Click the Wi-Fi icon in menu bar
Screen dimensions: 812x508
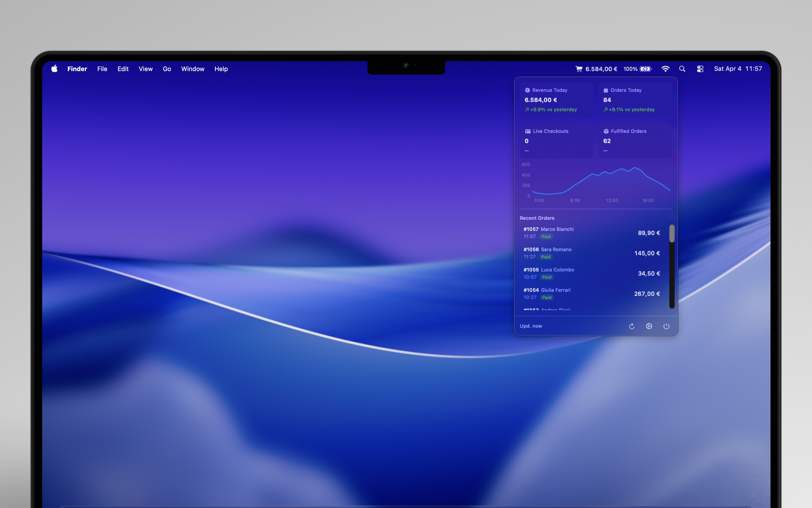tap(665, 69)
